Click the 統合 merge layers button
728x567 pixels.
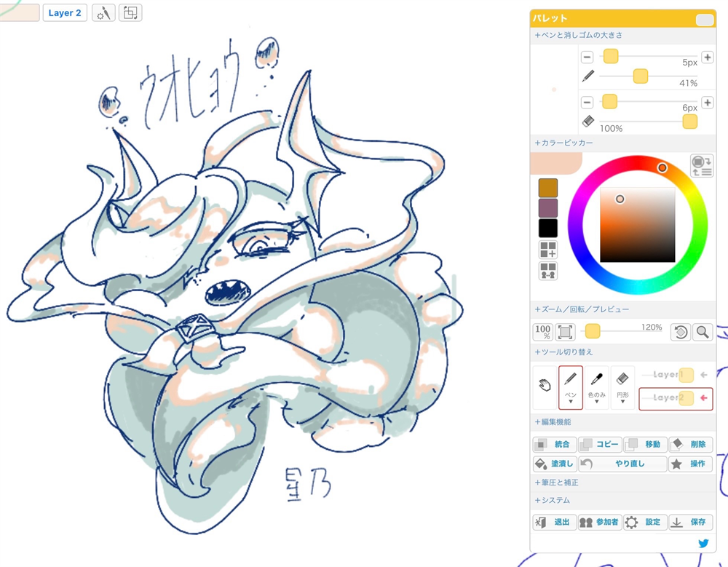click(554, 445)
